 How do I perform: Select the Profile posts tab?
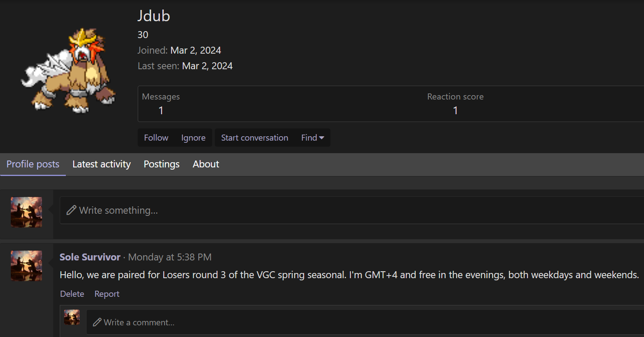33,164
